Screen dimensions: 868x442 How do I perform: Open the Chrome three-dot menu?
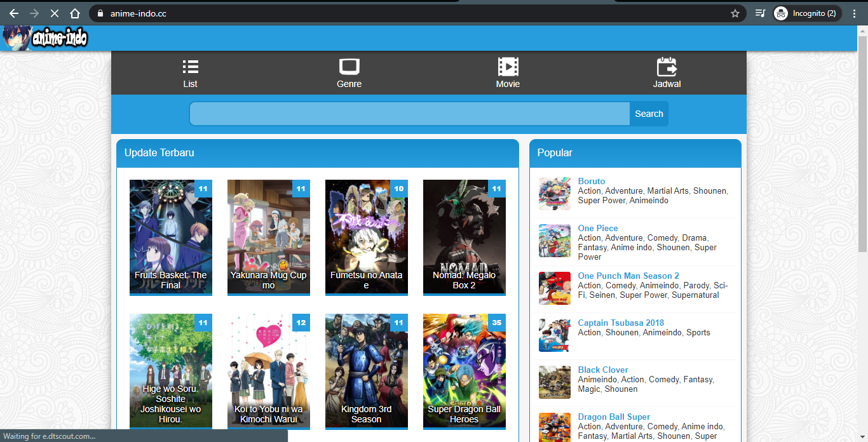point(855,13)
